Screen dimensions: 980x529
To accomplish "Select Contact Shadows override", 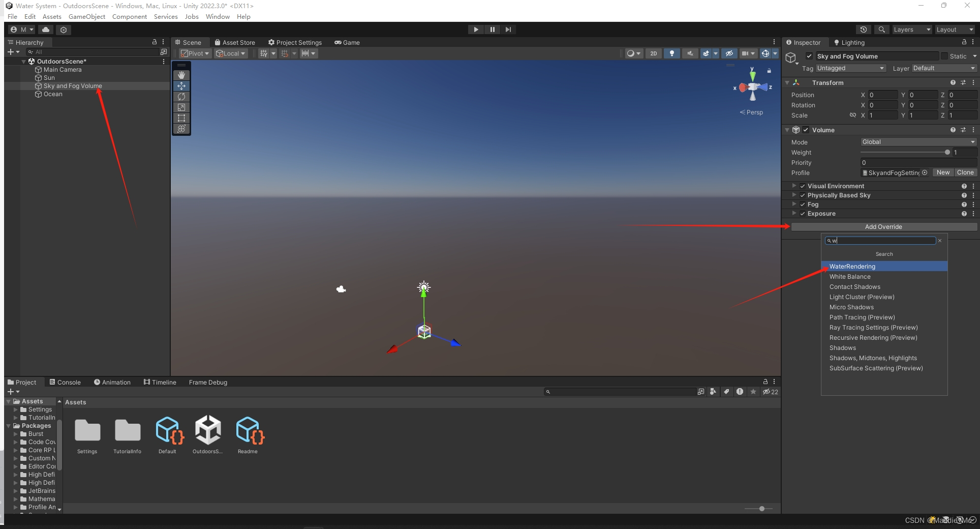I will coord(884,287).
